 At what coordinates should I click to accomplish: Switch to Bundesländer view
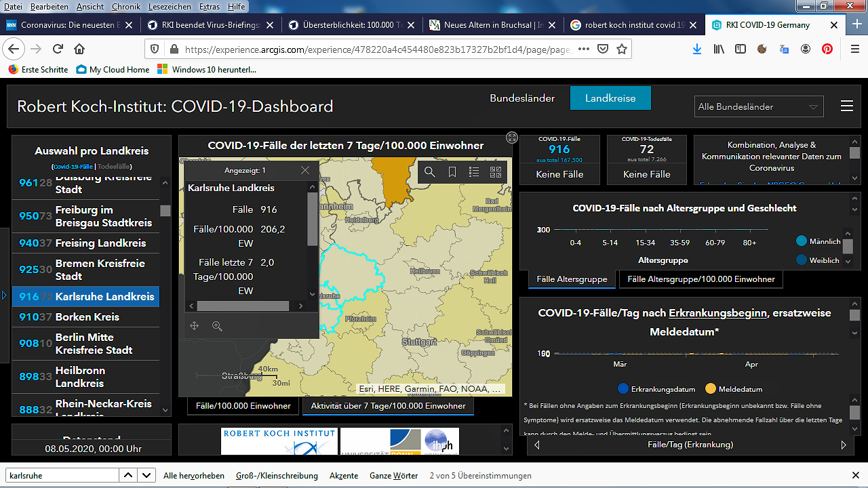click(522, 98)
